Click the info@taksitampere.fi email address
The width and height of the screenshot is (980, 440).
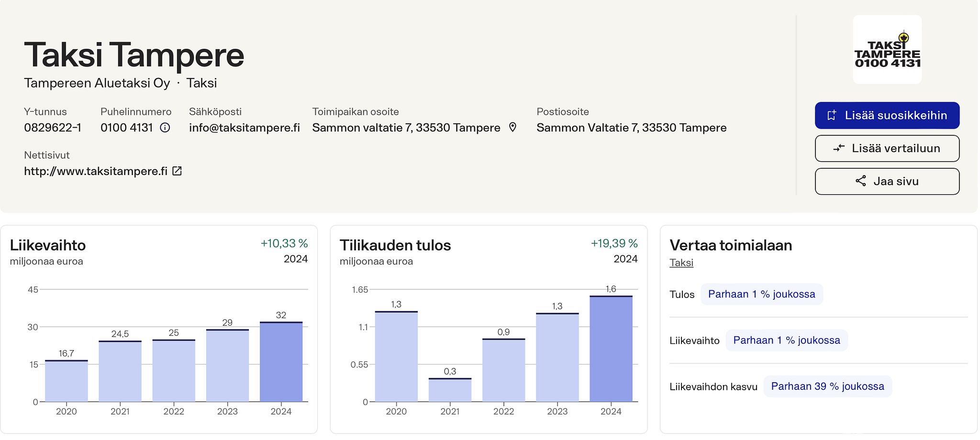point(245,128)
